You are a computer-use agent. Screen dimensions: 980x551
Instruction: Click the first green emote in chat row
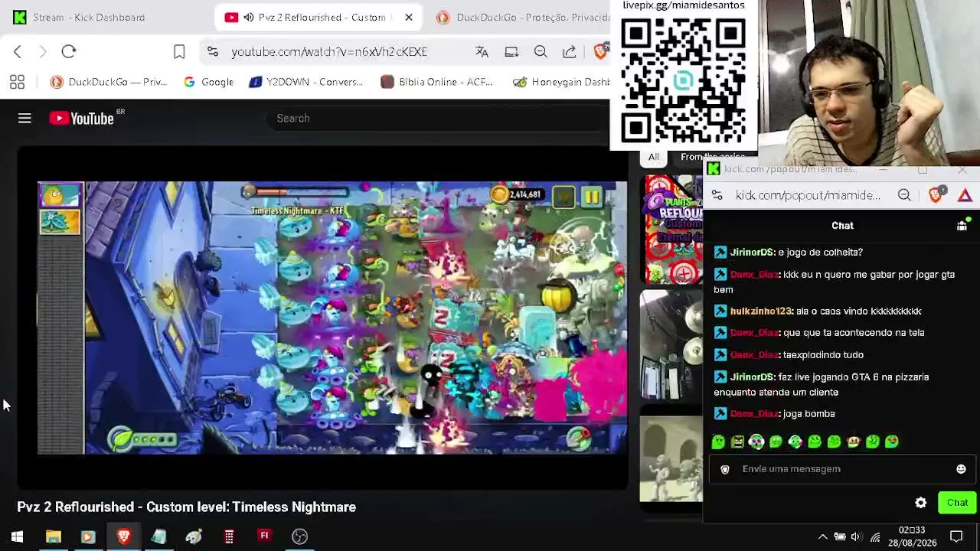[718, 442]
